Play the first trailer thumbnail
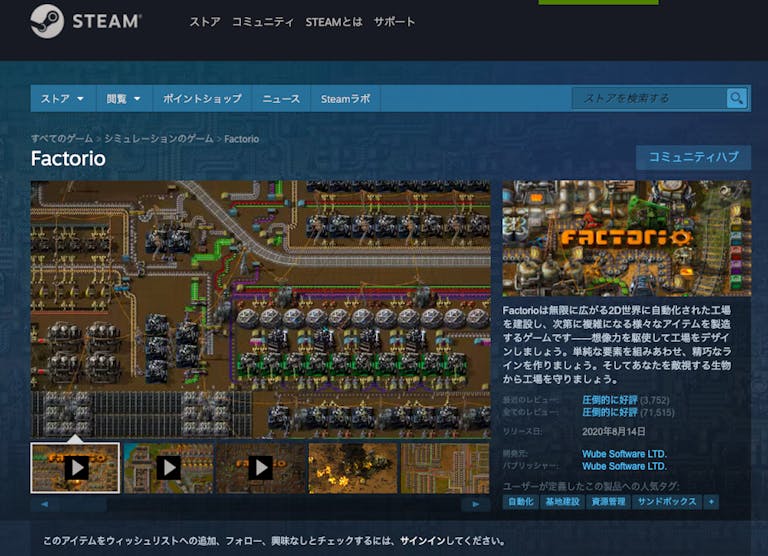768x556 pixels. click(75, 468)
